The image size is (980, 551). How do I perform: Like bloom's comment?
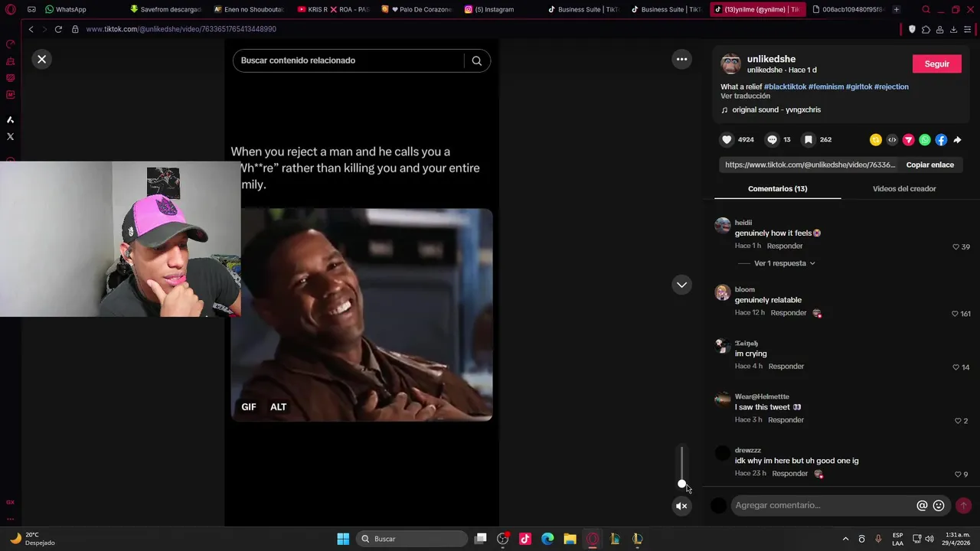955,314
